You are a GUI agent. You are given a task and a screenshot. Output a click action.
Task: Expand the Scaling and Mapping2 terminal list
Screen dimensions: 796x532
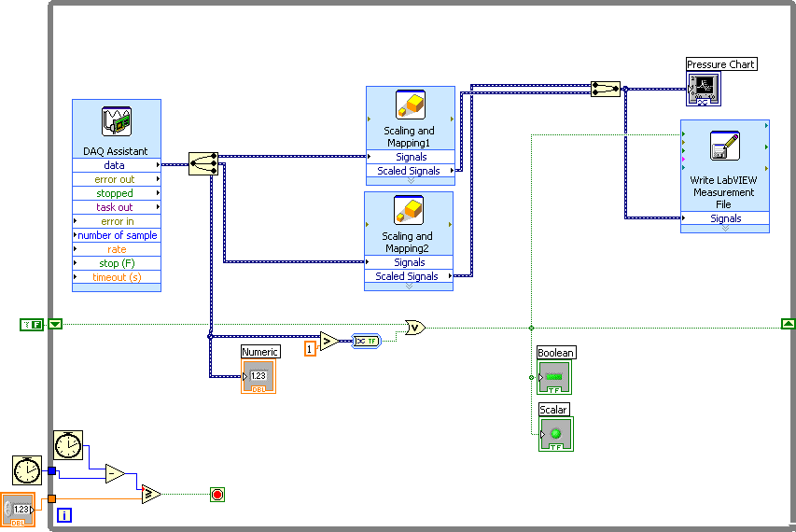click(x=408, y=287)
